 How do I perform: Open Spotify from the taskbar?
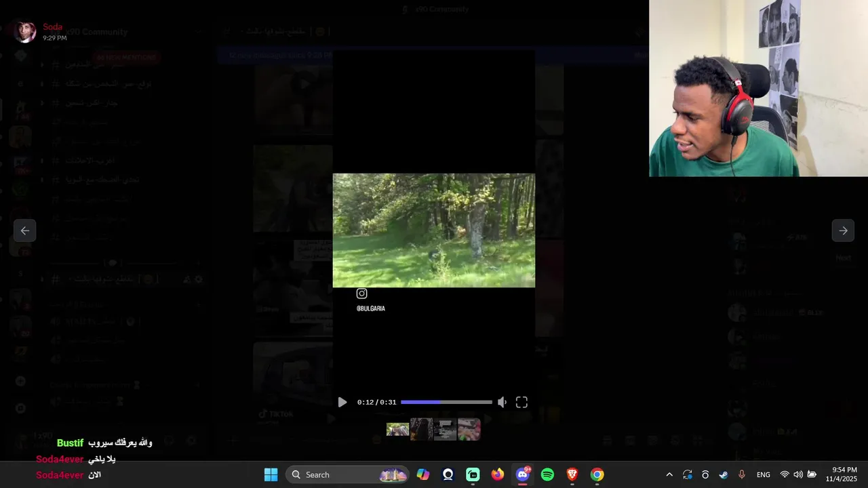[547, 474]
